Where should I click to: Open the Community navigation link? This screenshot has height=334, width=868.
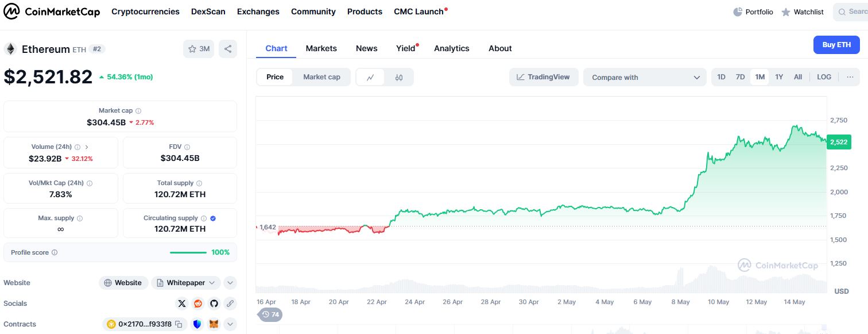(313, 11)
